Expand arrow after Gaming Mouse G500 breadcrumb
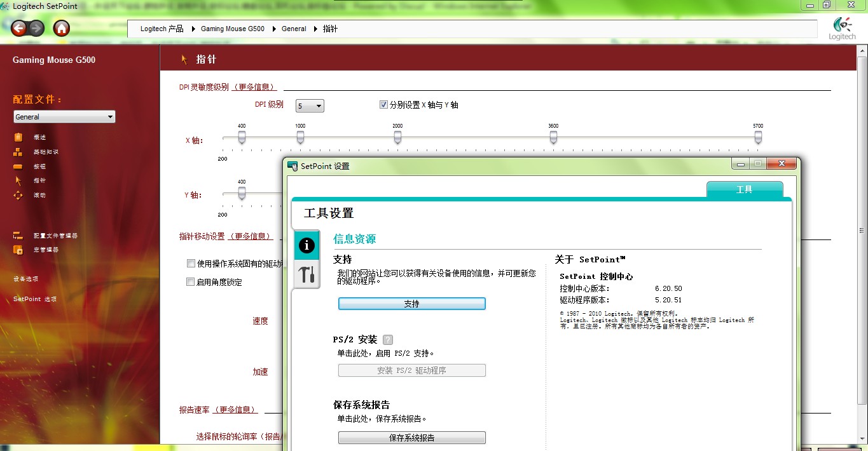The height and width of the screenshot is (451, 868). [x=273, y=29]
